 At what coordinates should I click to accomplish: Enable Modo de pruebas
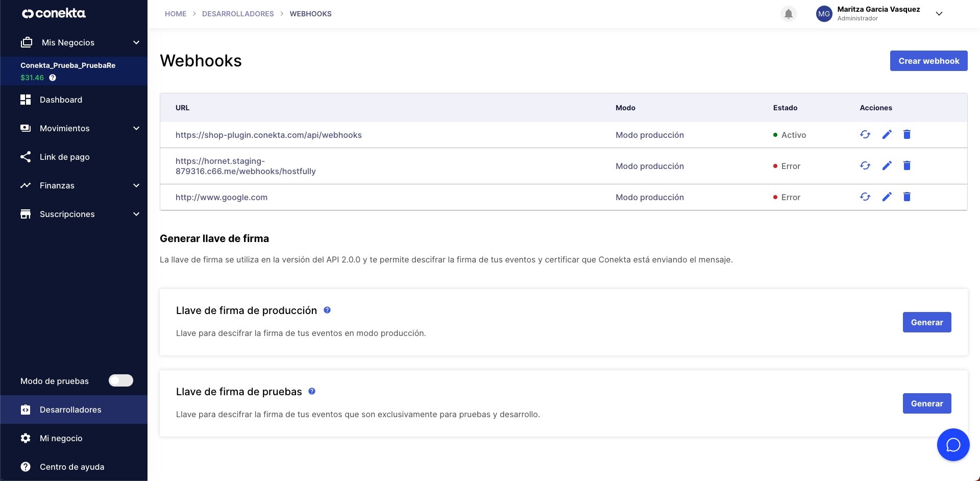pos(120,380)
